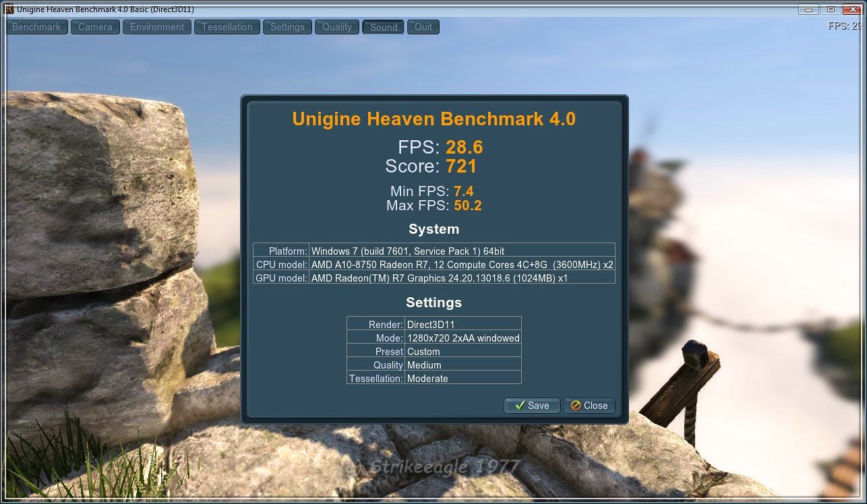Image resolution: width=867 pixels, height=504 pixels.
Task: Open the Tessellation menu
Action: tap(227, 27)
